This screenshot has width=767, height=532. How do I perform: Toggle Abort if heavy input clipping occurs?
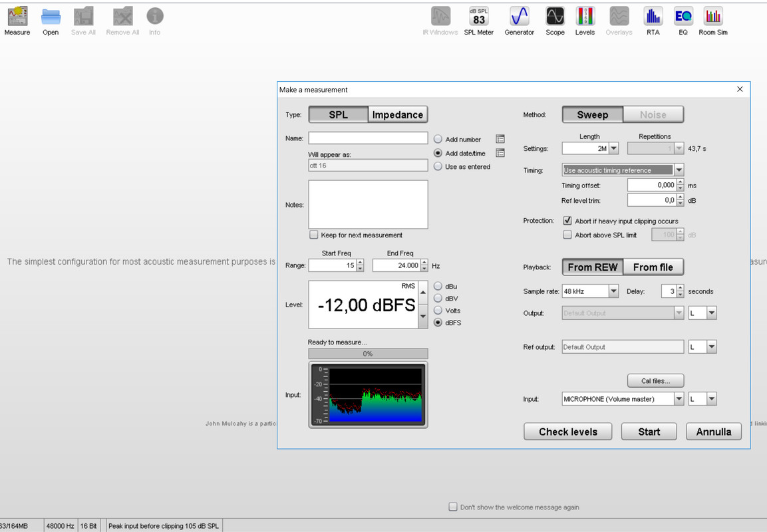pyautogui.click(x=567, y=221)
